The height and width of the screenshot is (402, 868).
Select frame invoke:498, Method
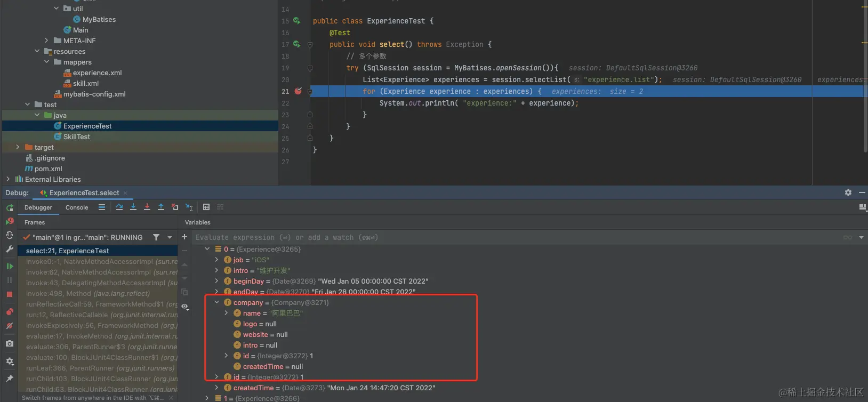[98, 293]
